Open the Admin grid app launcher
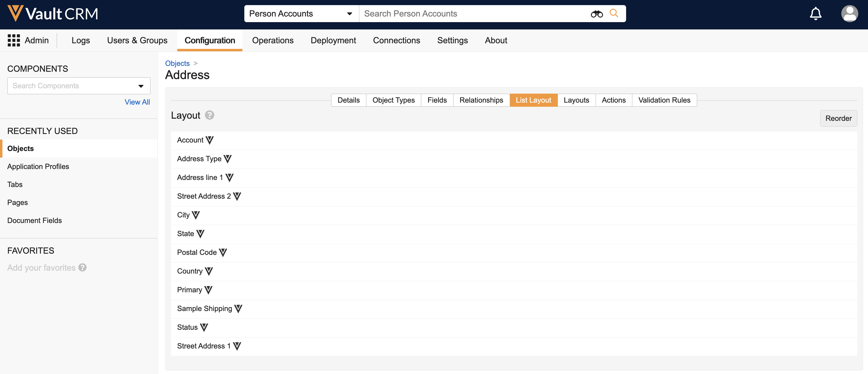This screenshot has height=374, width=868. tap(14, 40)
